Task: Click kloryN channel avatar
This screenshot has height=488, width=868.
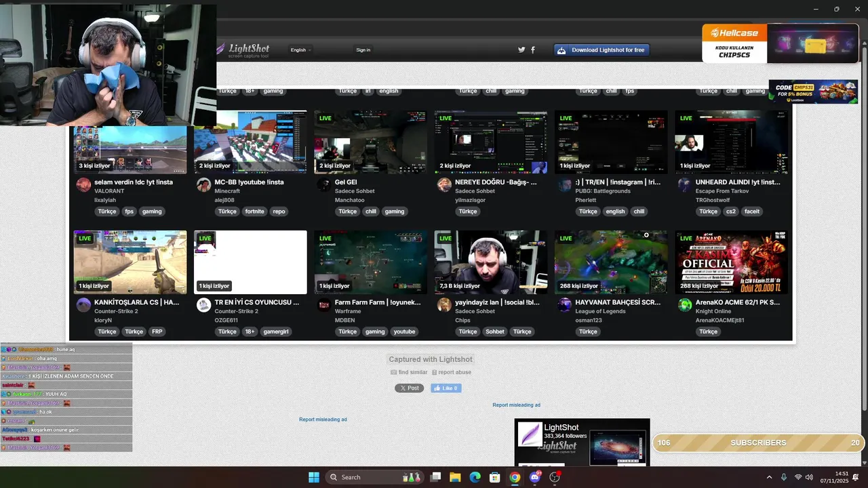Action: (x=83, y=305)
